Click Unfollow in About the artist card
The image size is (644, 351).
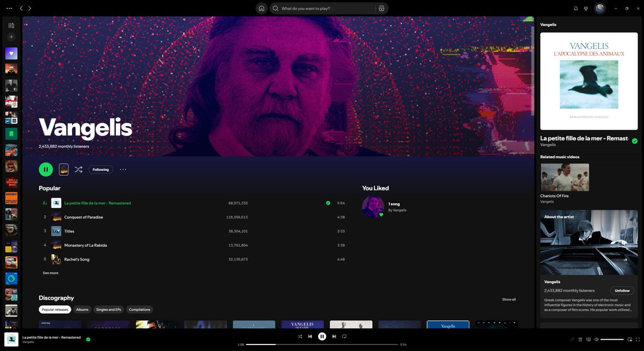pos(622,290)
